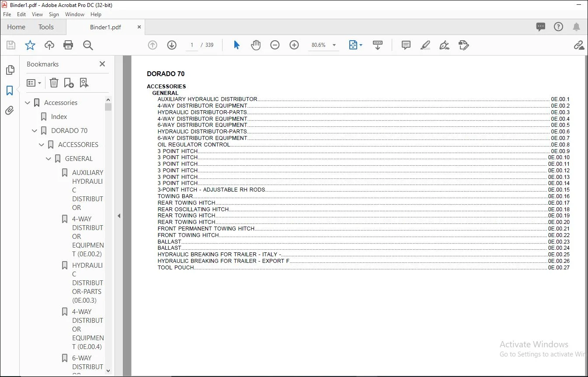This screenshot has width=588, height=377.
Task: Click the upload to cloud icon
Action: click(49, 45)
